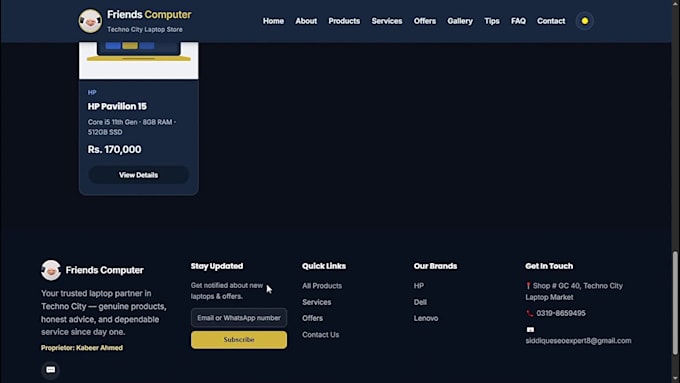Click Proprietor: Kabeer Ahmed text
Image resolution: width=680 pixels, height=383 pixels.
82,348
